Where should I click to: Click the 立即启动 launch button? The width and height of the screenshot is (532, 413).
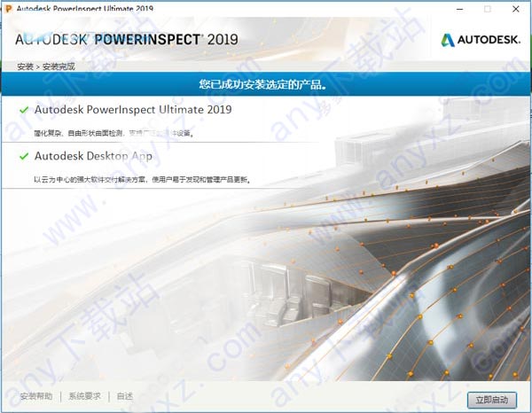pos(491,400)
